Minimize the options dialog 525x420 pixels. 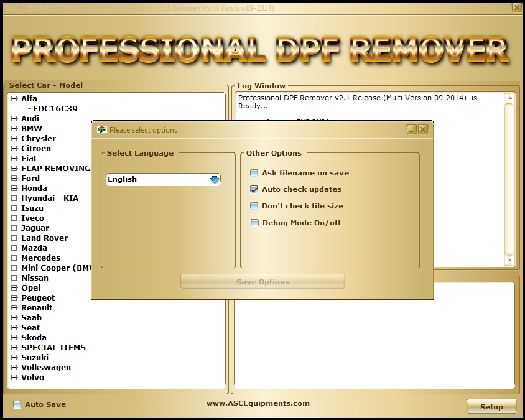[x=412, y=129]
